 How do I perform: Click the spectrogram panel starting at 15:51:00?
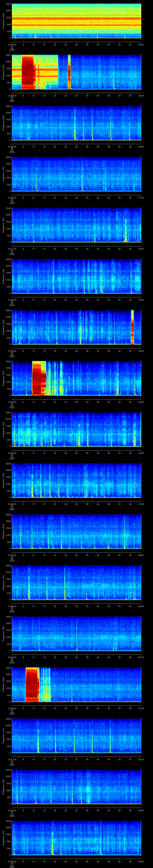click(x=77, y=736)
